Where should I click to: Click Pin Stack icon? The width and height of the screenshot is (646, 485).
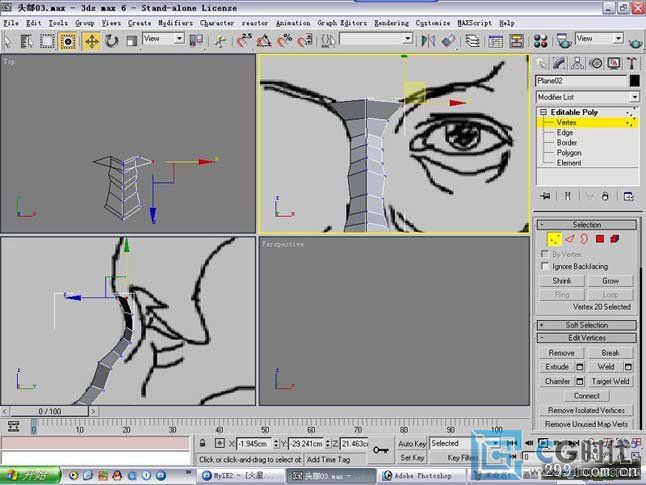pos(546,196)
